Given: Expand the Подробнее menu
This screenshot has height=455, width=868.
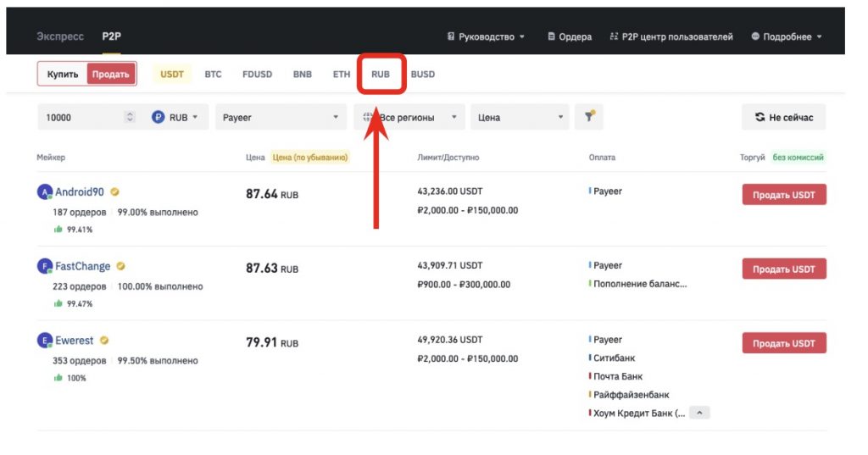Looking at the screenshot, I should pyautogui.click(x=786, y=36).
